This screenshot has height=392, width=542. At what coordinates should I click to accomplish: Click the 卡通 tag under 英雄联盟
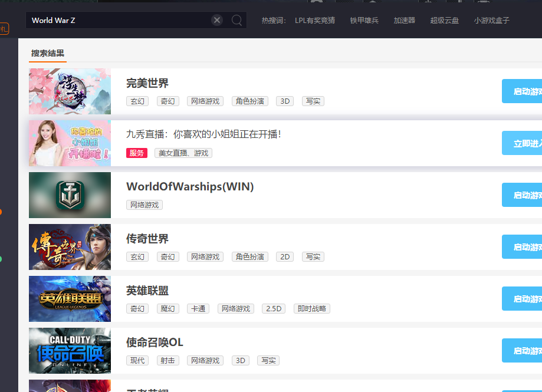[x=198, y=308]
